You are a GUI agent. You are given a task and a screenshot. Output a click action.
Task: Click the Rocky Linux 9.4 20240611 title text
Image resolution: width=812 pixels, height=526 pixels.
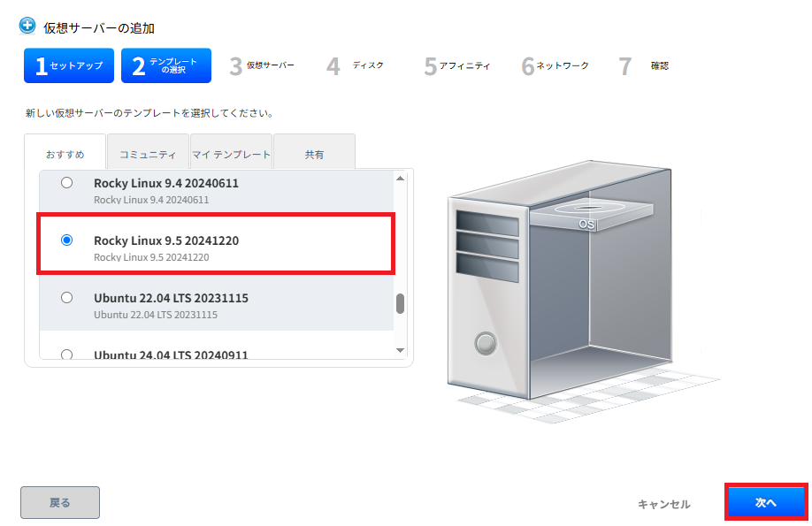pyautogui.click(x=166, y=183)
